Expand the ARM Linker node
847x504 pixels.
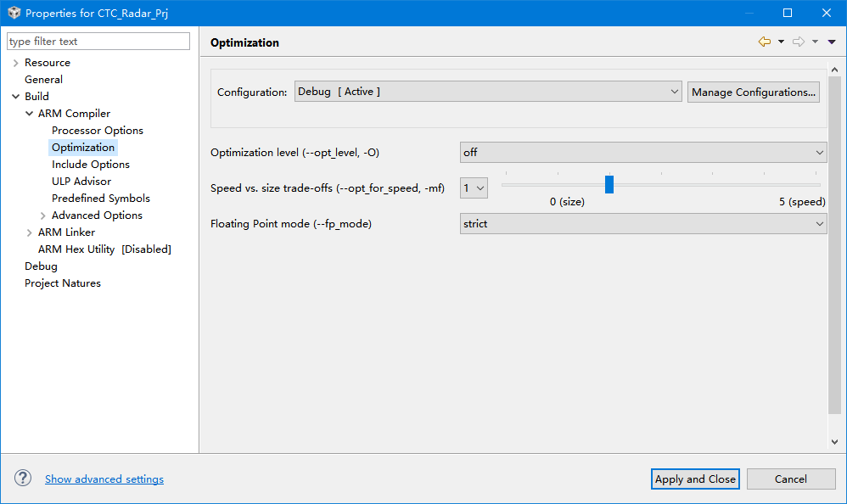click(x=29, y=232)
